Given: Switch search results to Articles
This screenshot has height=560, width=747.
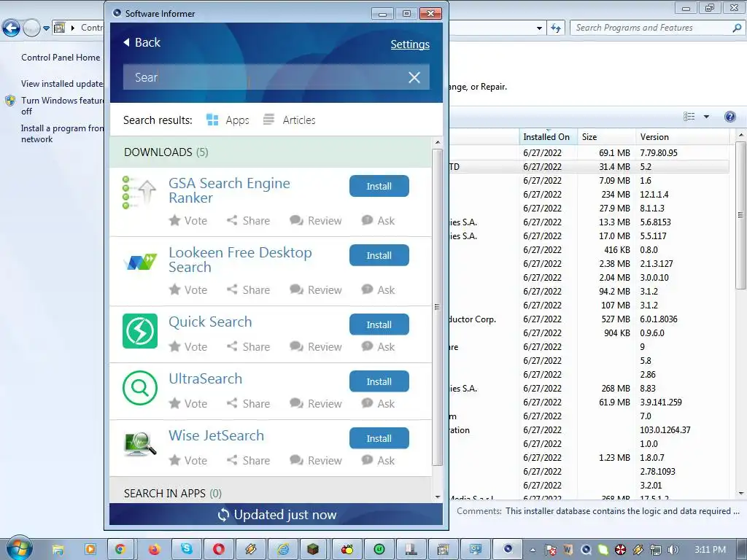Looking at the screenshot, I should coord(289,120).
